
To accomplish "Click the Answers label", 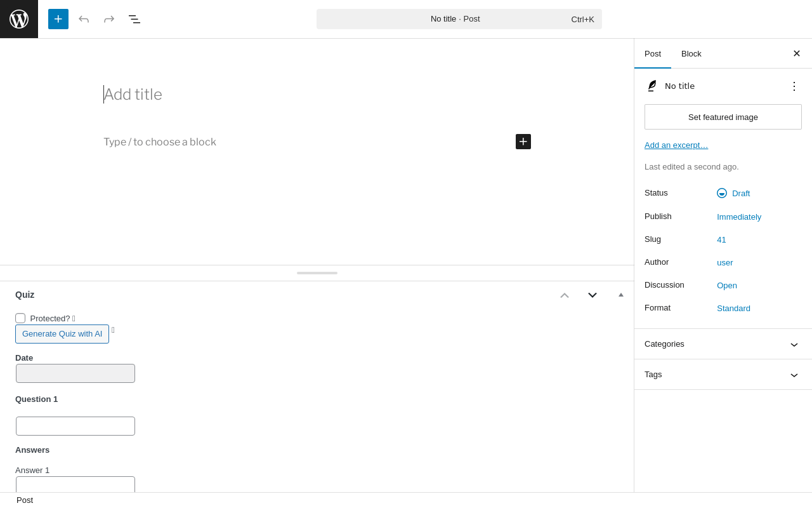I will pyautogui.click(x=32, y=450).
